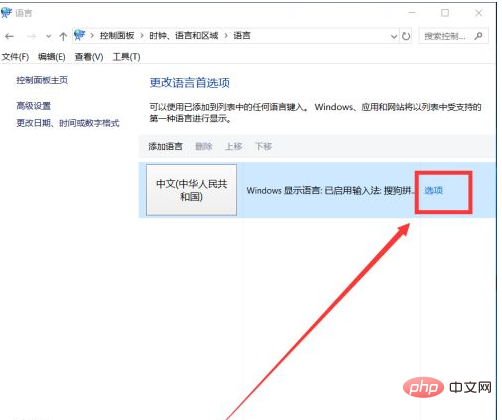Select the 中文(中华人民共和国) language tile

(191, 190)
